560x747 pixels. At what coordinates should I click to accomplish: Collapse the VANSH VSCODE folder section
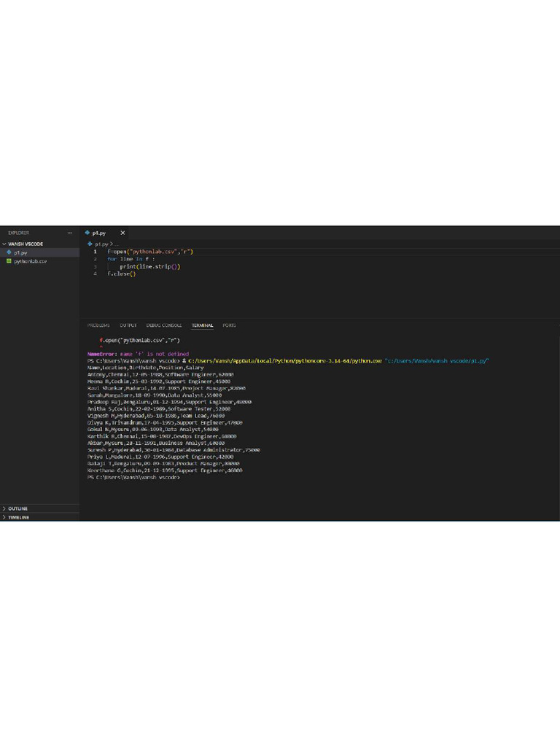[26, 244]
